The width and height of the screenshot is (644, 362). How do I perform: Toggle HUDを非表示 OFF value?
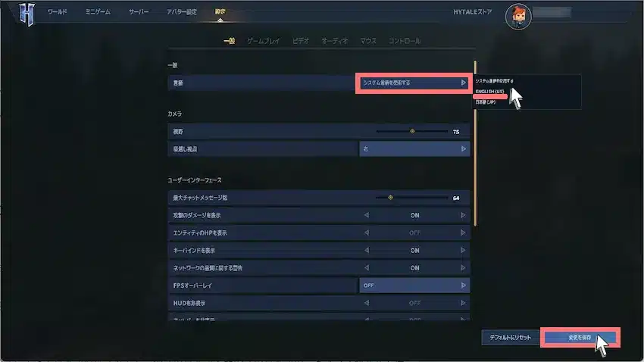(x=414, y=303)
